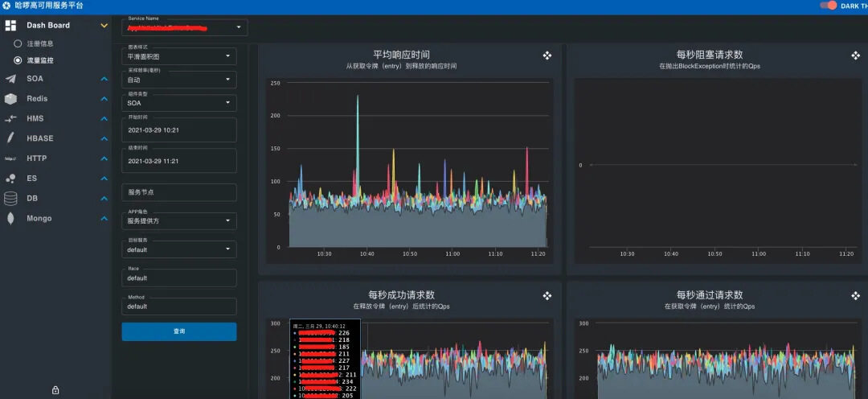The image size is (868, 399).
Task: Expand the 每秒阻塞请求数 chart fullscreen
Action: tap(855, 56)
